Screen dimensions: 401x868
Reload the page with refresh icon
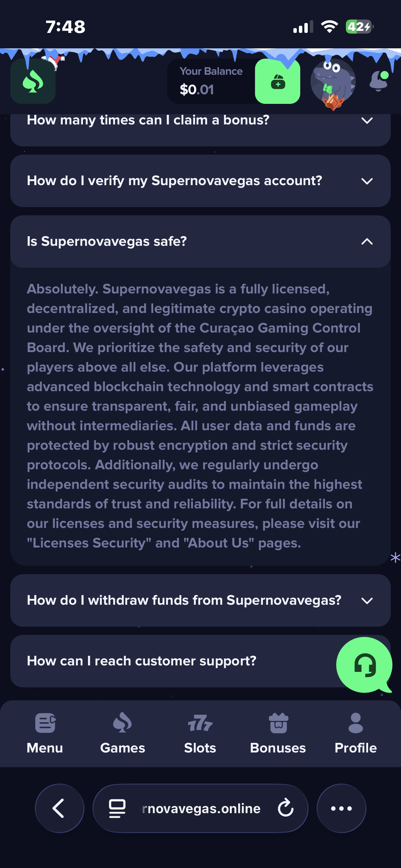(x=285, y=808)
